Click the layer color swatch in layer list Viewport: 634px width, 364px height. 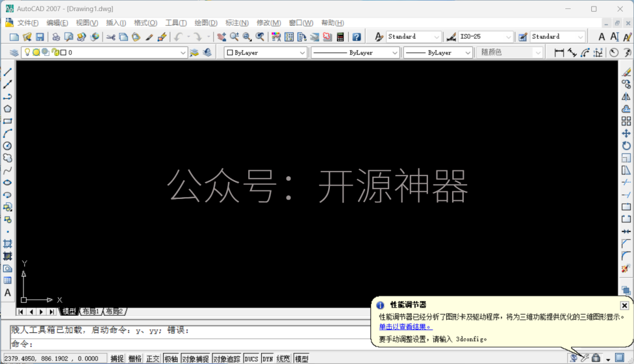point(63,53)
